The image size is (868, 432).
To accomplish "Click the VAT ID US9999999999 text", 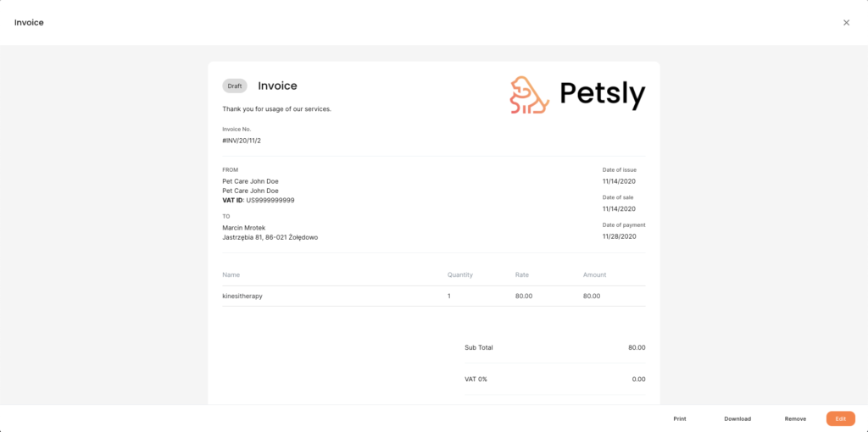I will 259,200.
